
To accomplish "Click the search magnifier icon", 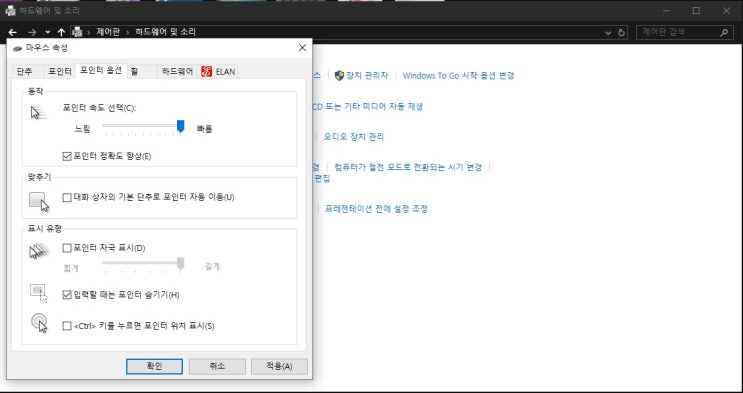I will click(x=724, y=32).
